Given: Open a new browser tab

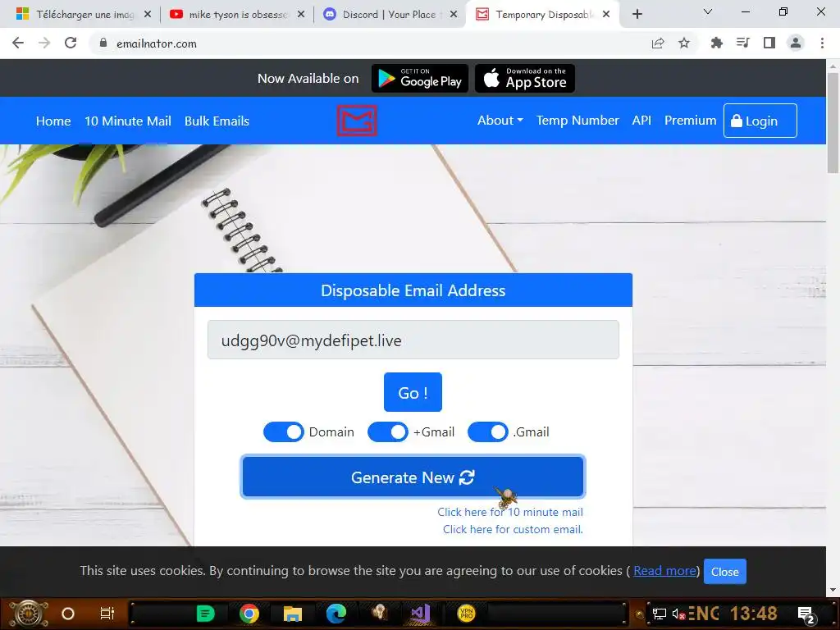Looking at the screenshot, I should coord(637,15).
